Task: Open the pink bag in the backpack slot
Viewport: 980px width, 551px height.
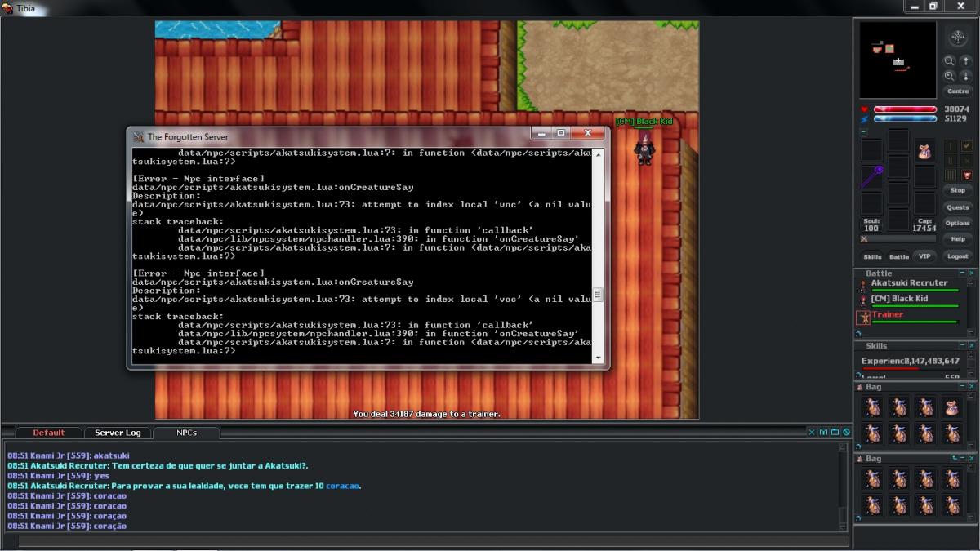Action: (925, 151)
